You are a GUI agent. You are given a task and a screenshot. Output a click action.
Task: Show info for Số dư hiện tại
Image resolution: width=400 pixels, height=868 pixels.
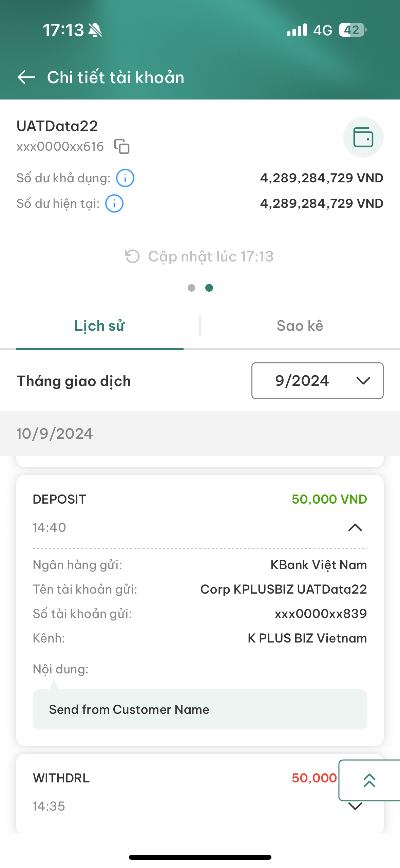click(114, 203)
